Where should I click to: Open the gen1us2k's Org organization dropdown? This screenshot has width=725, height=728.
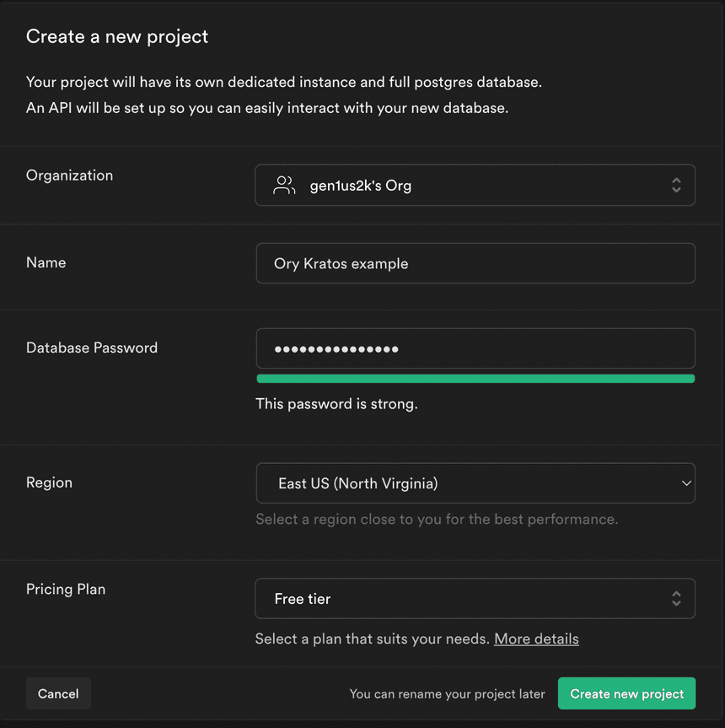(475, 186)
